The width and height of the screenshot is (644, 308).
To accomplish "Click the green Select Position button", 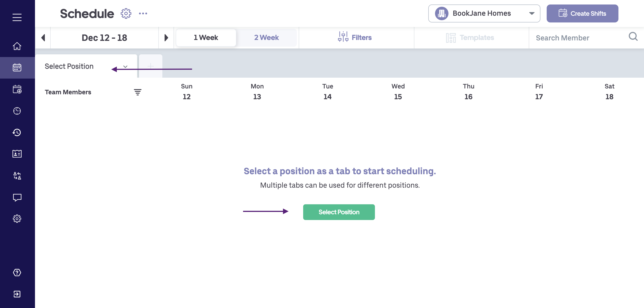I will (x=339, y=212).
